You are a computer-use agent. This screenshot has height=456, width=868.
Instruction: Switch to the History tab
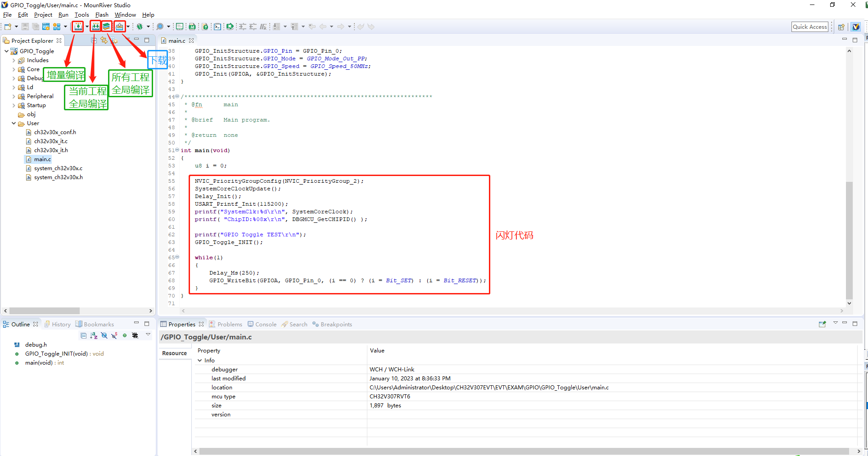[57, 324]
